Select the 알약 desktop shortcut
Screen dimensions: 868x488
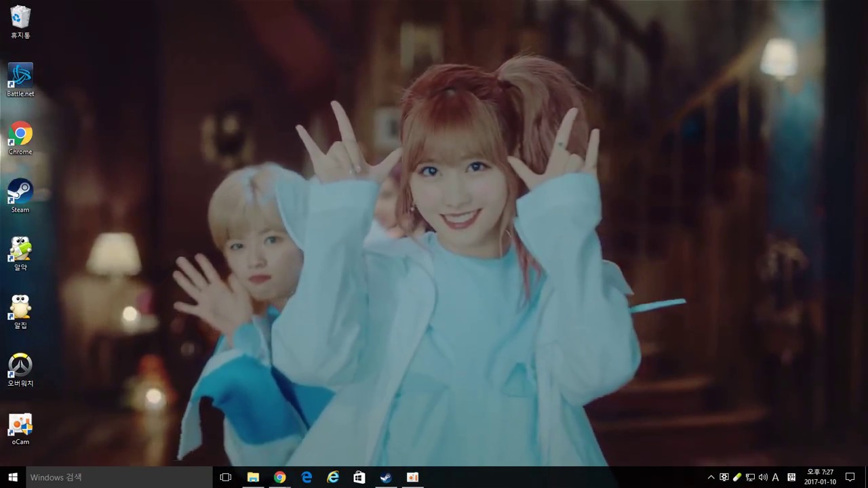(x=20, y=253)
